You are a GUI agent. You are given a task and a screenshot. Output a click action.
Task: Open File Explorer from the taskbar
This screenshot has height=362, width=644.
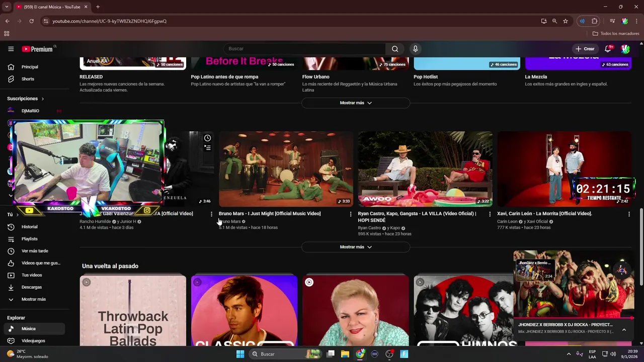click(345, 354)
